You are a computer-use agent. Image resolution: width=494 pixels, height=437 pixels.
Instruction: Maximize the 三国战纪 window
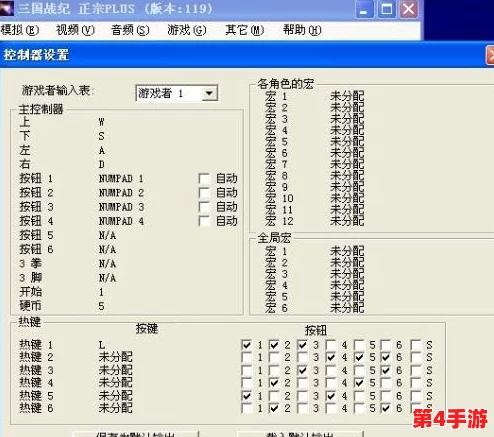pyautogui.click(x=387, y=9)
